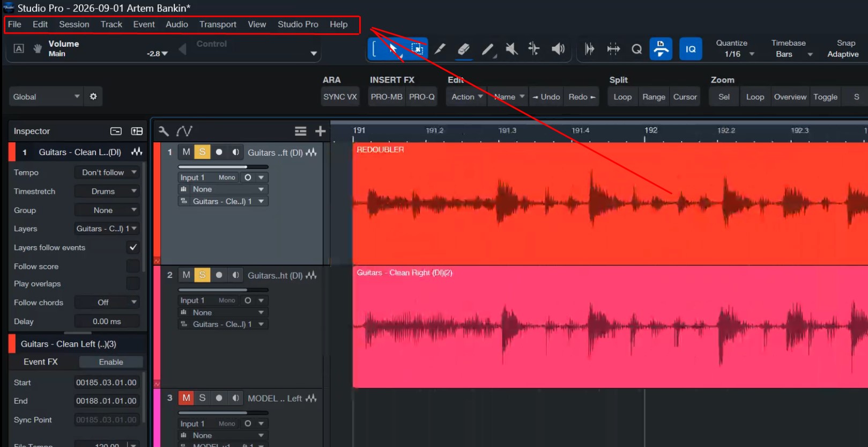This screenshot has height=447, width=868.
Task: Solo track 3 MODEL .. Left
Action: [202, 398]
